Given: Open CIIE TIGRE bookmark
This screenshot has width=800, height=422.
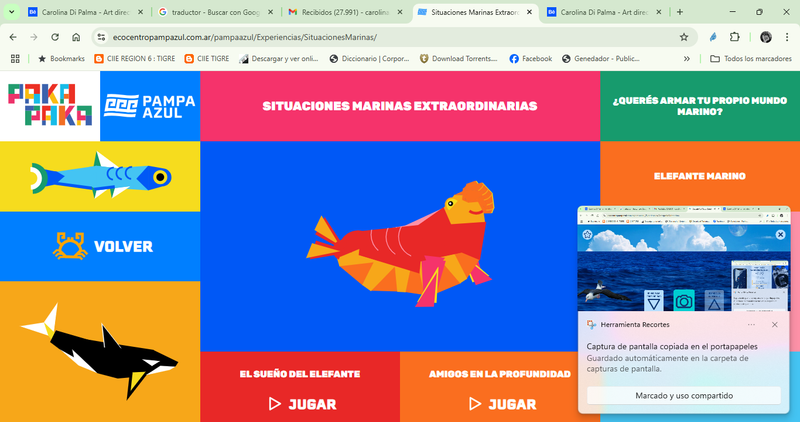Looking at the screenshot, I should [x=207, y=59].
